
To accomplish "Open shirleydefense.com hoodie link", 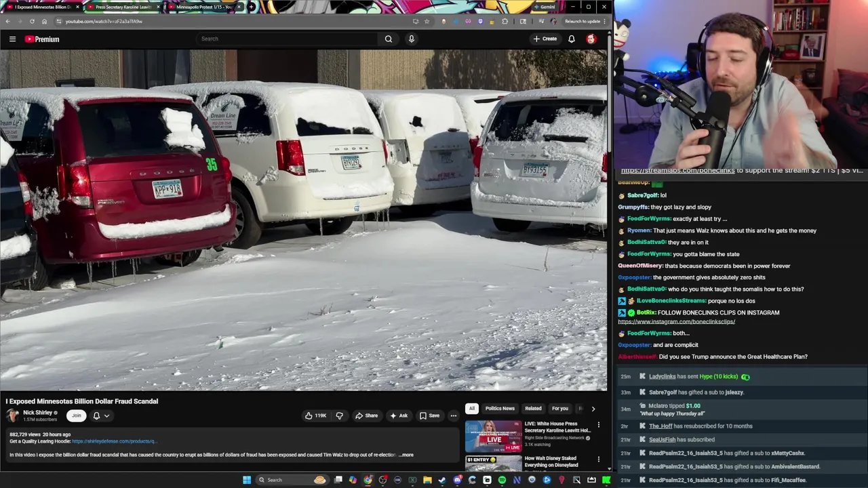I will (x=114, y=441).
